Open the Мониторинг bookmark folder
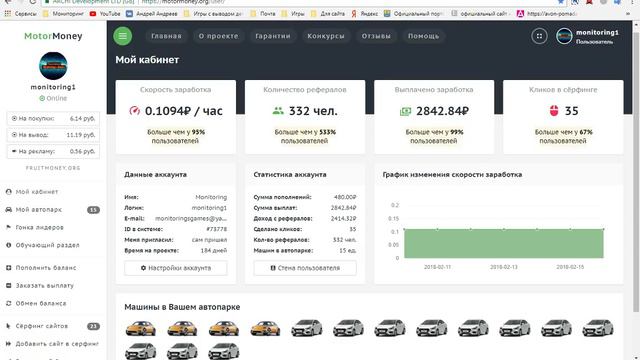 [63, 13]
